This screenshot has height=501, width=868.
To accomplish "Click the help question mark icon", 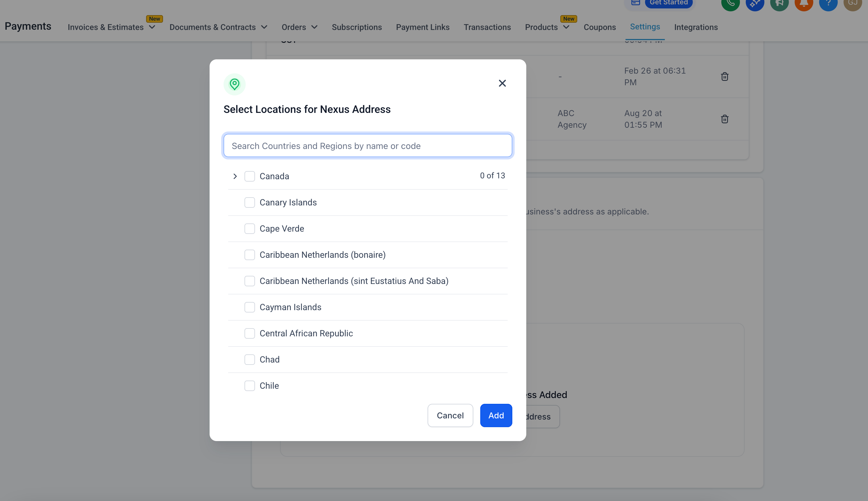I will coord(828,4).
